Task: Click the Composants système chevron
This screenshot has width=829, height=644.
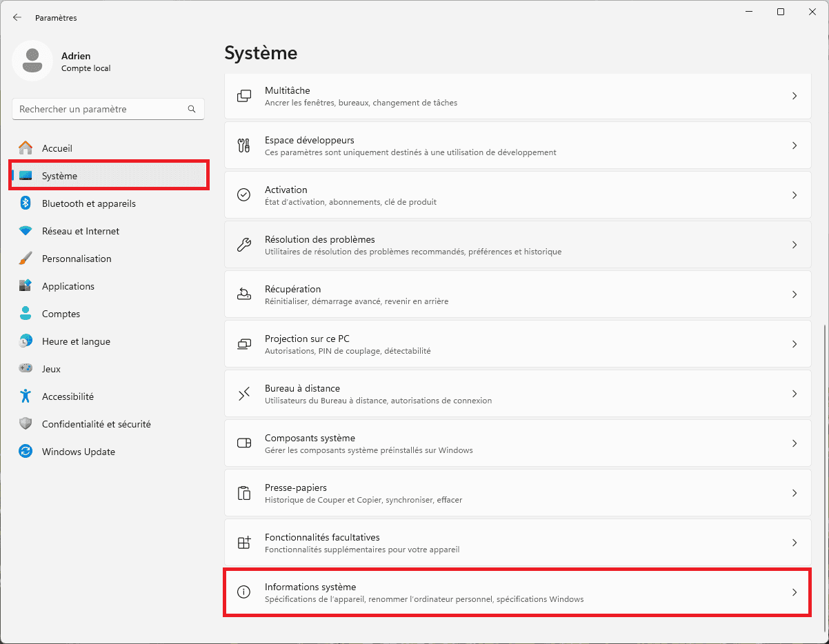Action: click(x=795, y=443)
